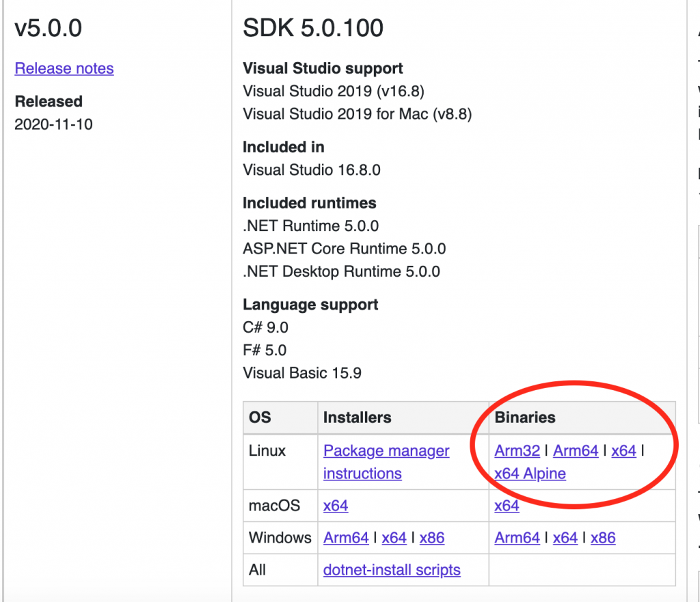
Task: Download the macOS x64 binaries
Action: coord(507,506)
